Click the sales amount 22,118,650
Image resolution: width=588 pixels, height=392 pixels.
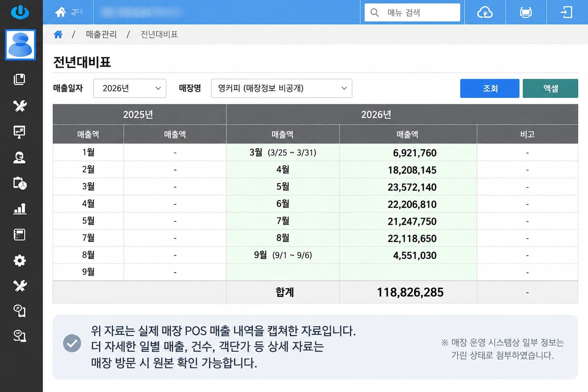click(412, 238)
